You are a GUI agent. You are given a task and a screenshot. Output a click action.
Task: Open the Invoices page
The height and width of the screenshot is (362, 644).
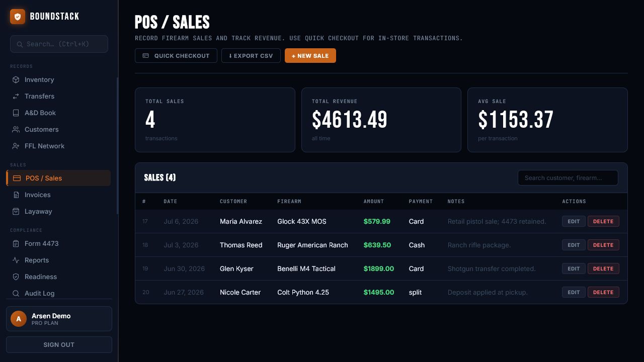tap(58, 195)
